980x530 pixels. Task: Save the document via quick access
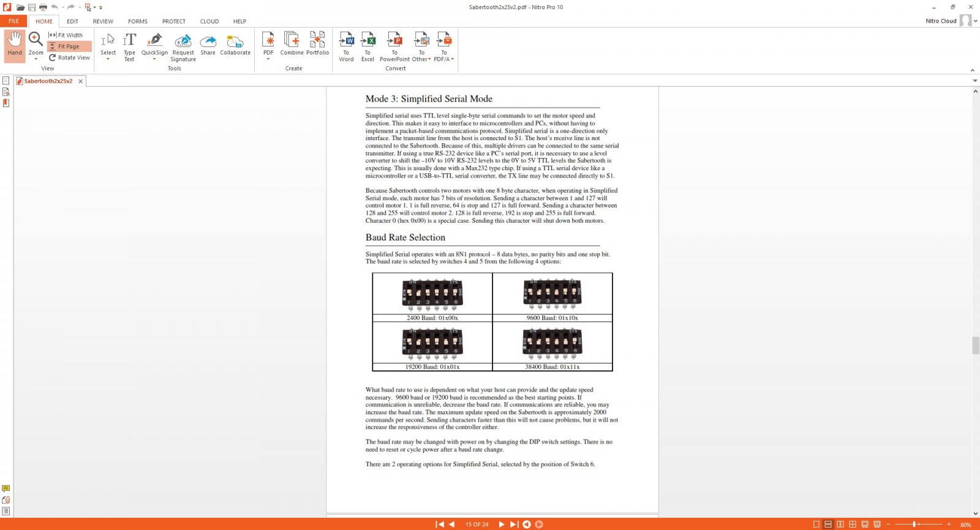(32, 7)
